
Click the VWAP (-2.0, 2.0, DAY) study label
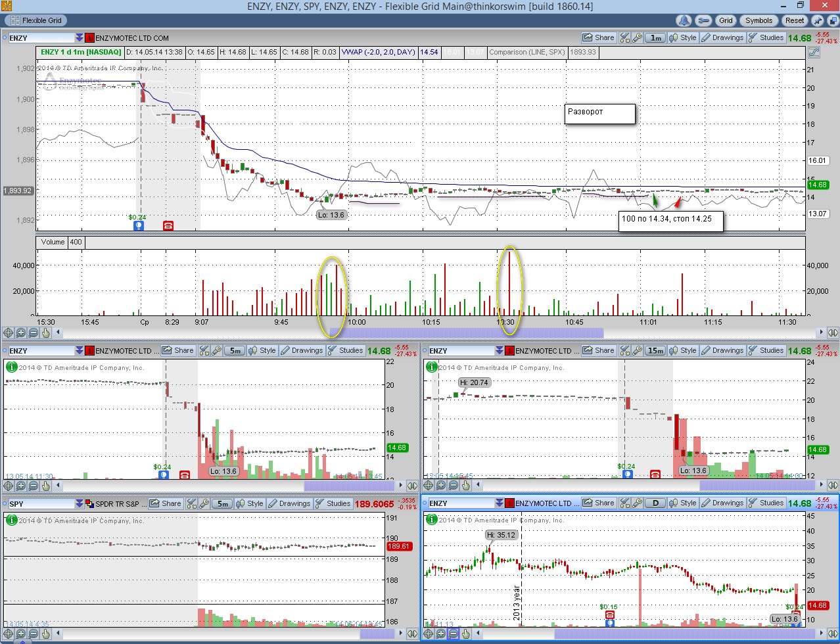pyautogui.click(x=379, y=52)
